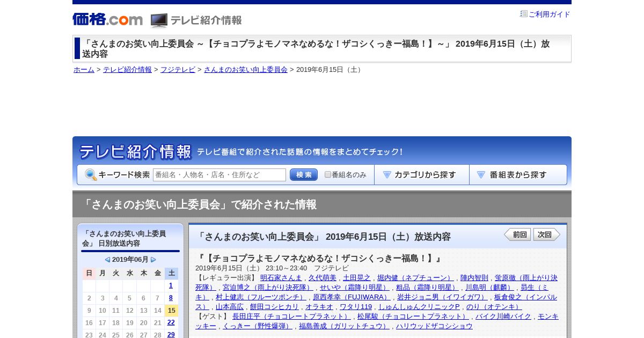Open 堀内健（ネプチューン） performer link
Screen dimensions: 644x338
click(415, 277)
